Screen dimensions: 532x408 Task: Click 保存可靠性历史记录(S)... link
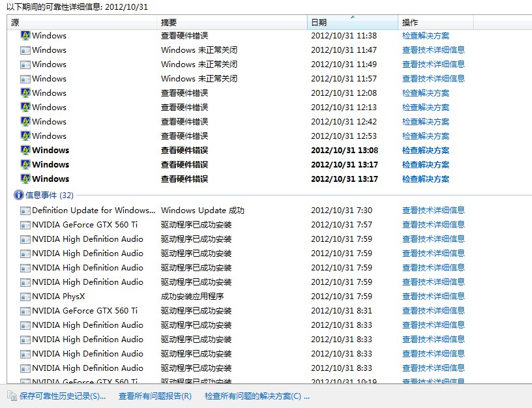(x=63, y=396)
